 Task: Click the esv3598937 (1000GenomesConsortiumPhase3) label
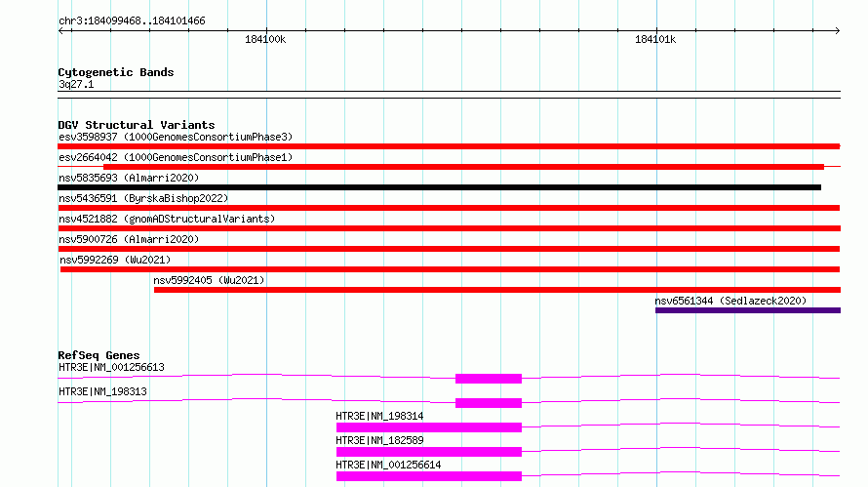tap(176, 137)
